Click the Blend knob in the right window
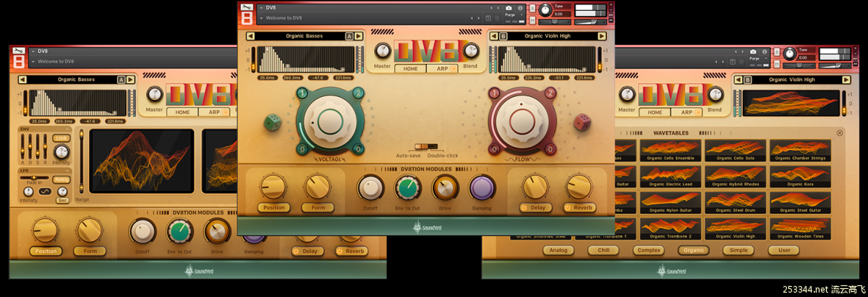The height and width of the screenshot is (297, 868). click(714, 94)
